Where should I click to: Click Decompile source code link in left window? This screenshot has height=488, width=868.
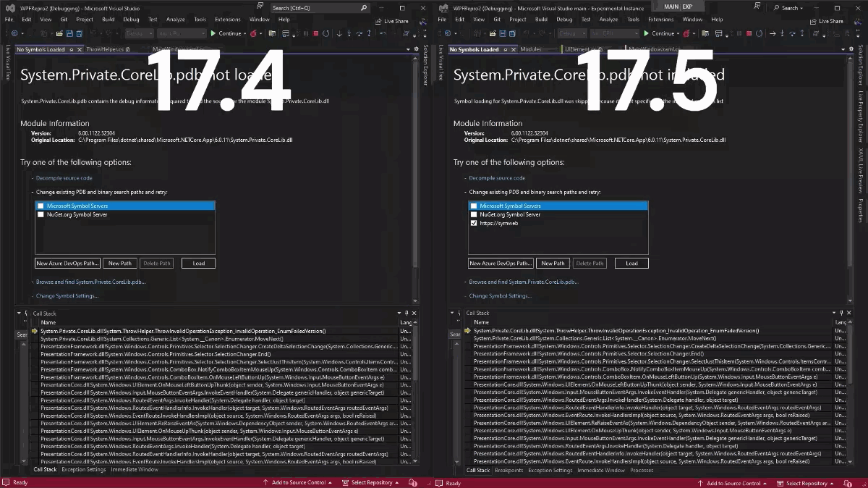point(64,178)
